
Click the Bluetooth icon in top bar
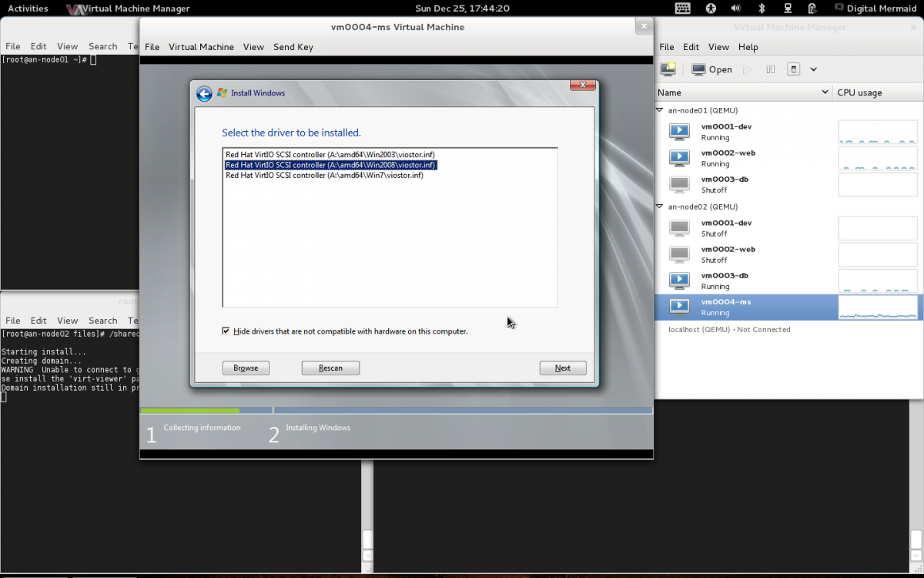(762, 8)
